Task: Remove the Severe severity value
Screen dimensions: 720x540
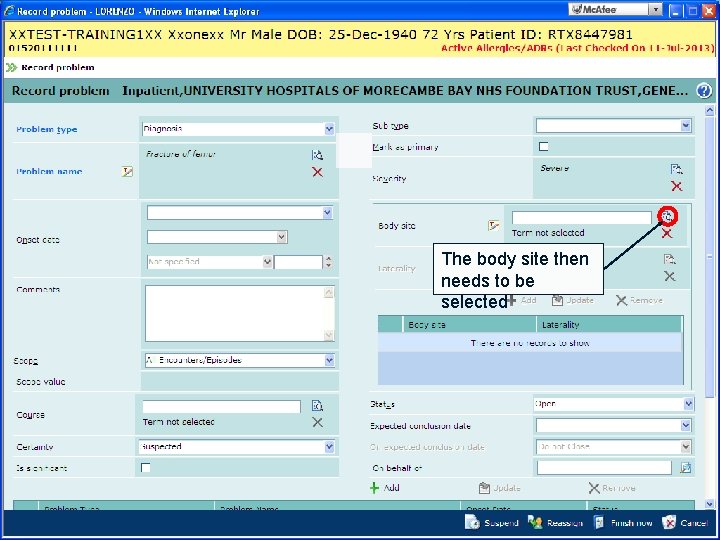Action: pyautogui.click(x=676, y=186)
